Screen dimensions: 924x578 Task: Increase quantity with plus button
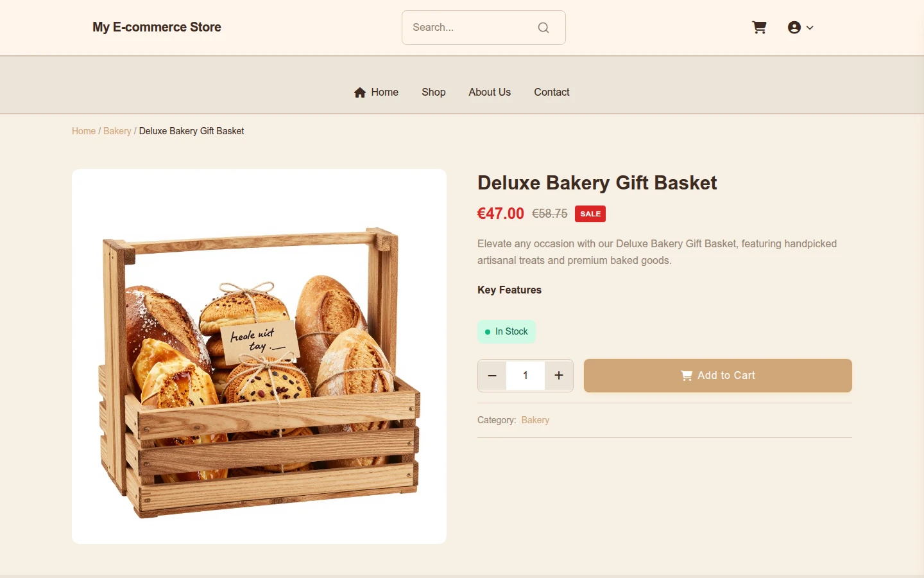point(559,376)
